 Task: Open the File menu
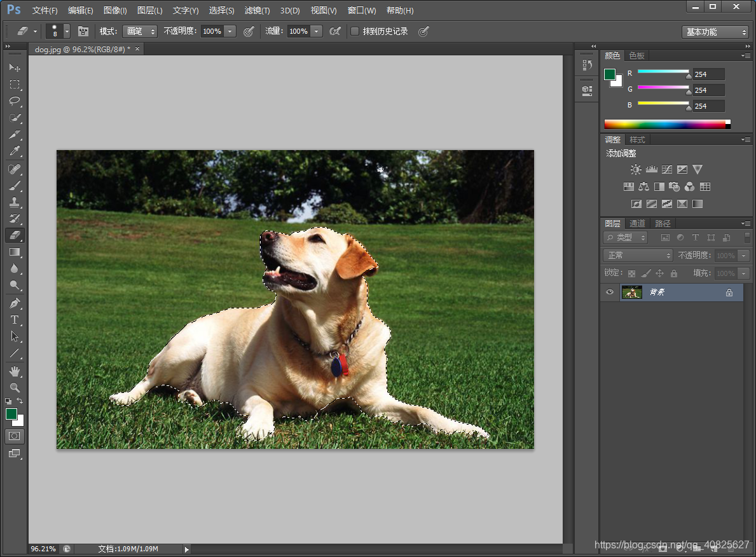45,11
